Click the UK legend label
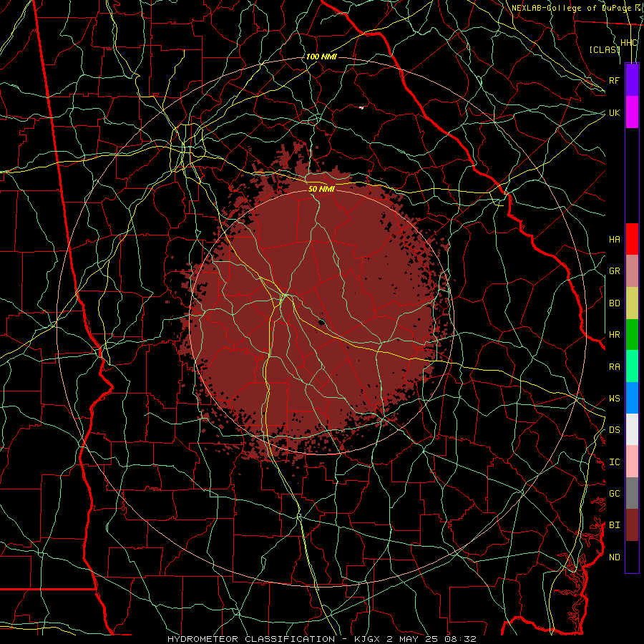 (615, 112)
